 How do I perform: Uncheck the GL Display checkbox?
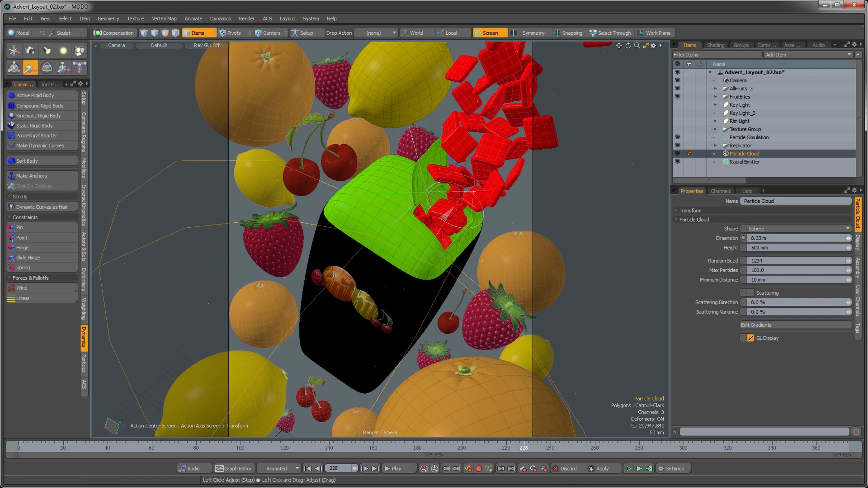pyautogui.click(x=750, y=338)
